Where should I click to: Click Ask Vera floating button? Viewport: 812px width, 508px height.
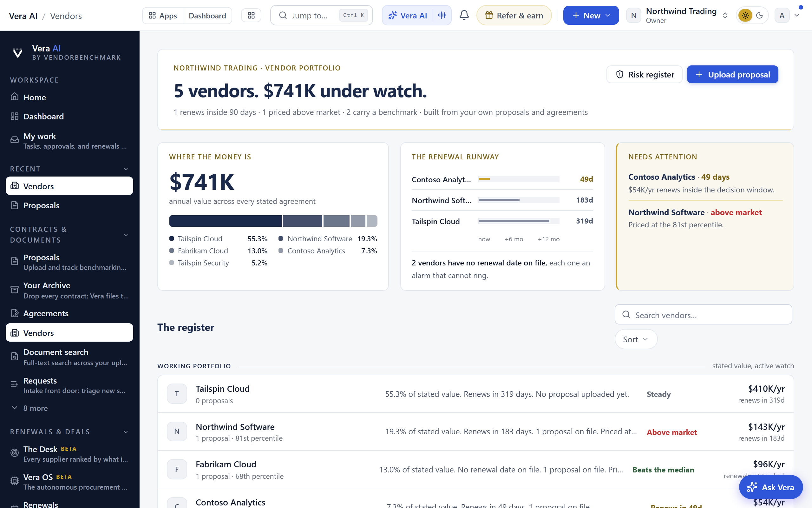click(x=771, y=487)
